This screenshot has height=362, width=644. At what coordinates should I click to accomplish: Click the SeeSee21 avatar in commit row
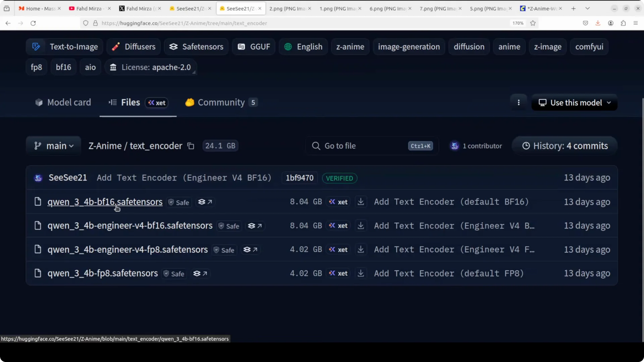tap(38, 178)
